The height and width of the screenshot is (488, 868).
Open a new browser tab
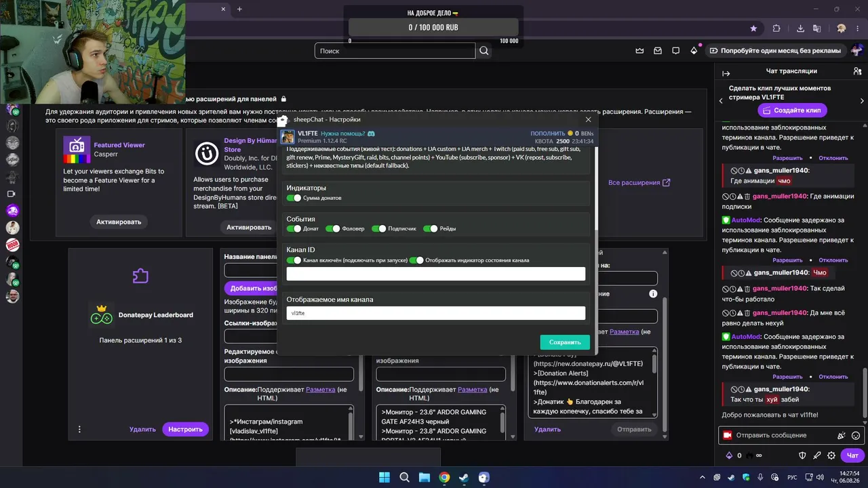[x=239, y=9]
